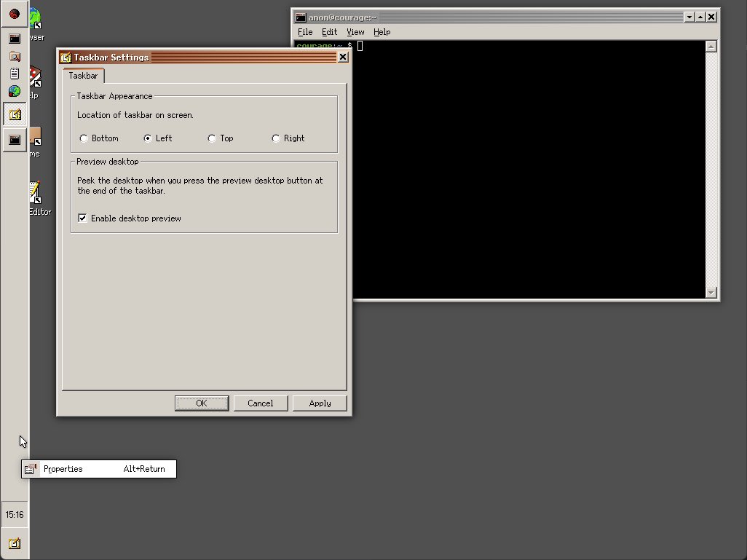
Task: Click the notification icon at taskbar bottom
Action: [15, 543]
